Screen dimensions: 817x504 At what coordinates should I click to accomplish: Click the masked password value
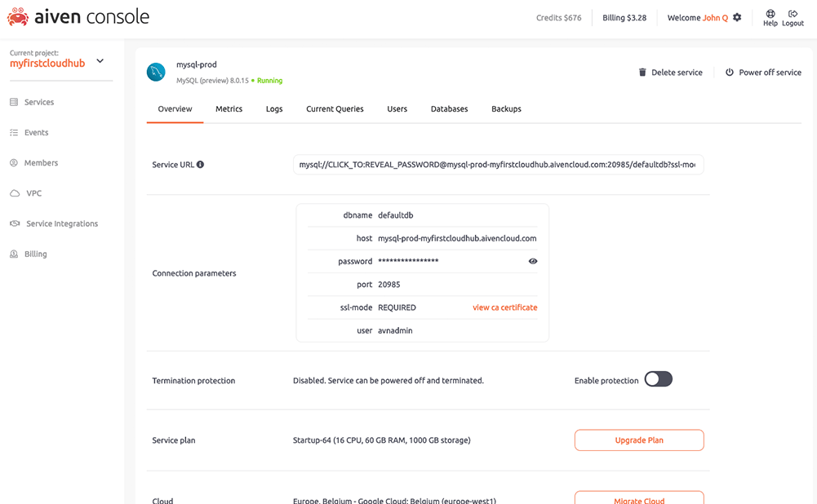coord(408,260)
